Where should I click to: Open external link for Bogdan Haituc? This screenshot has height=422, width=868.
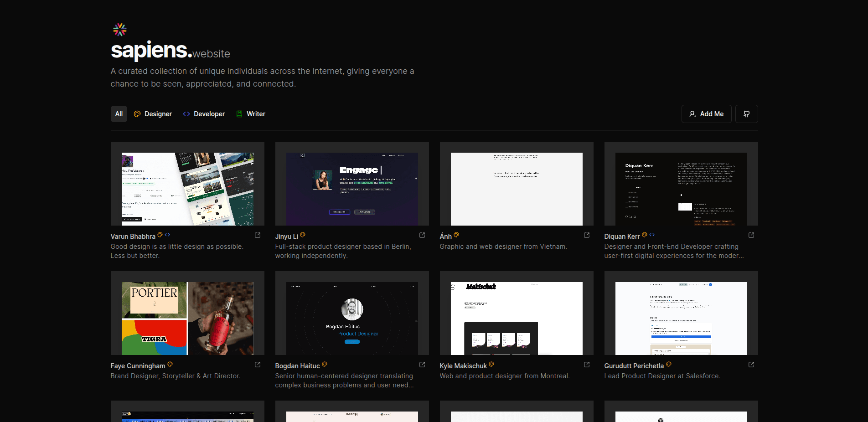422,365
